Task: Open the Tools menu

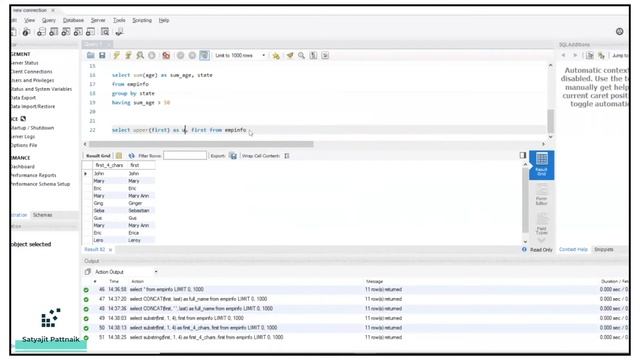Action: click(119, 20)
